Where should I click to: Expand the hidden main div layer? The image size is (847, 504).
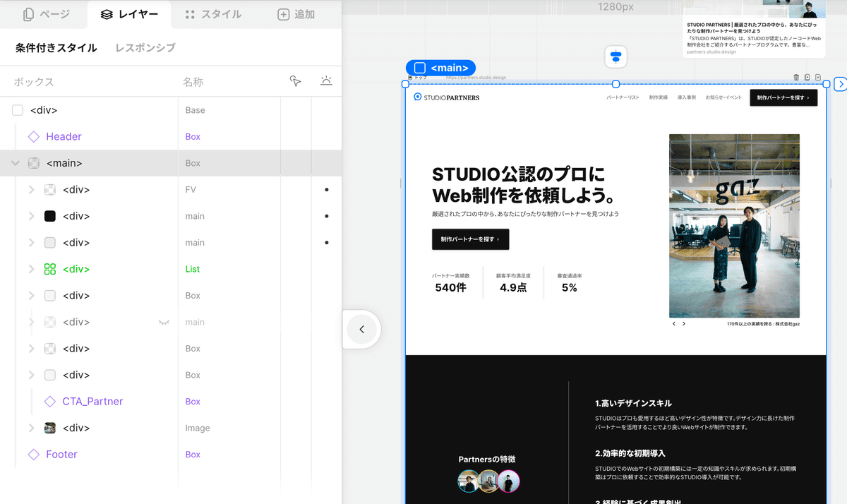[x=31, y=322]
